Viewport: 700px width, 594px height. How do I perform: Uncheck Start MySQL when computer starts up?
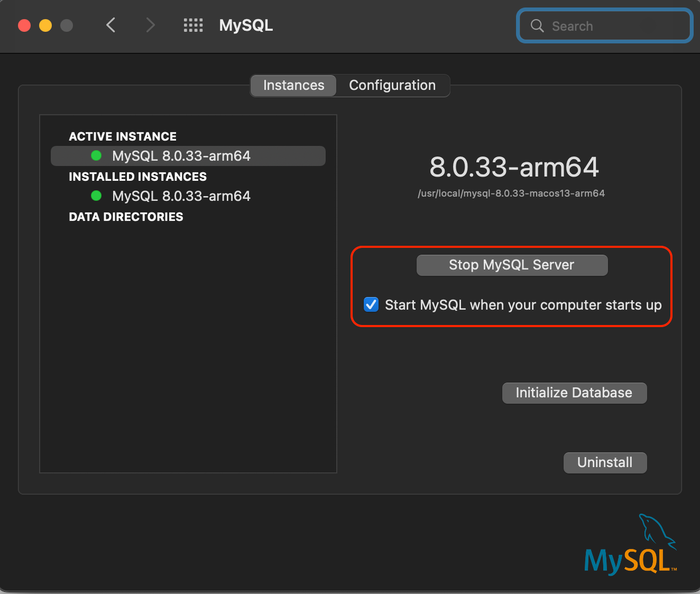pos(371,305)
